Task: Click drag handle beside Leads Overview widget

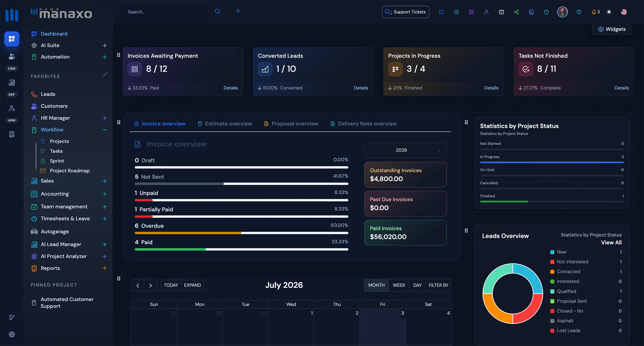Action: tap(466, 231)
